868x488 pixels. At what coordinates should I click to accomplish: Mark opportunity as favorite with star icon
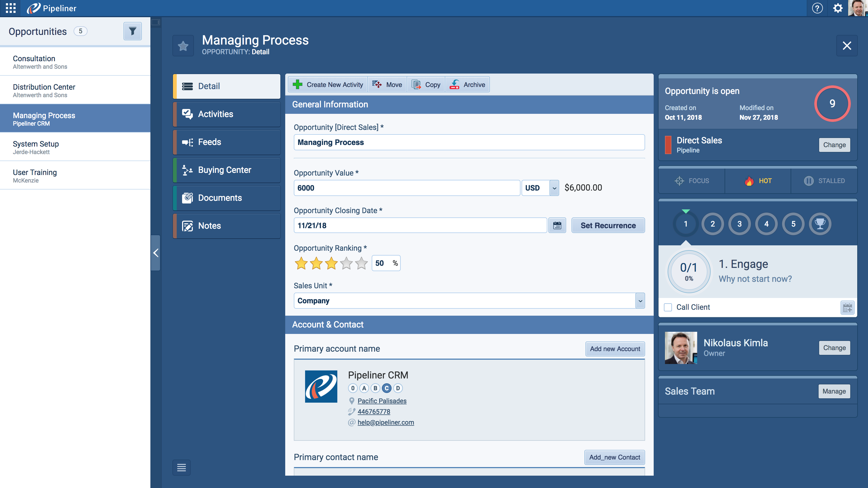[x=183, y=46]
